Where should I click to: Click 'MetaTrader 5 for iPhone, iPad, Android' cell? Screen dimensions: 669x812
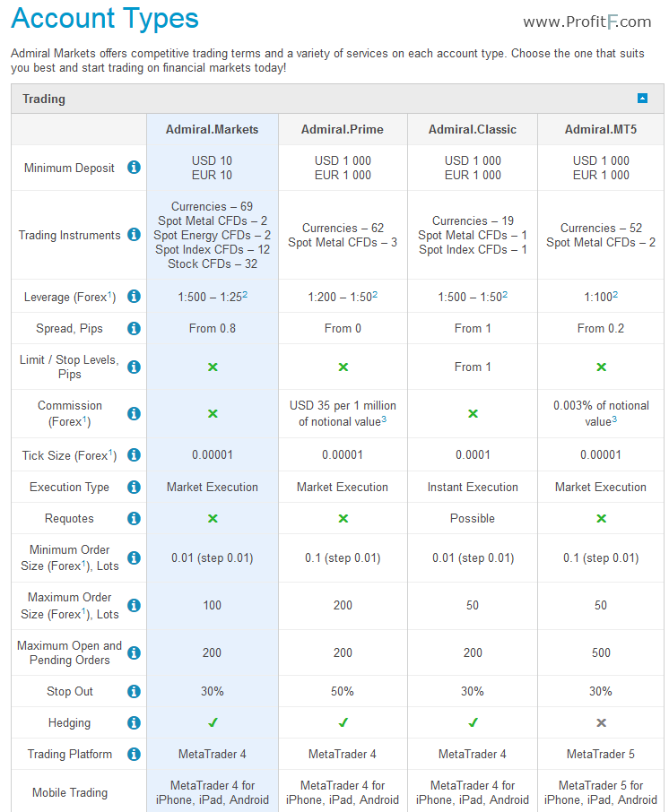tap(601, 793)
